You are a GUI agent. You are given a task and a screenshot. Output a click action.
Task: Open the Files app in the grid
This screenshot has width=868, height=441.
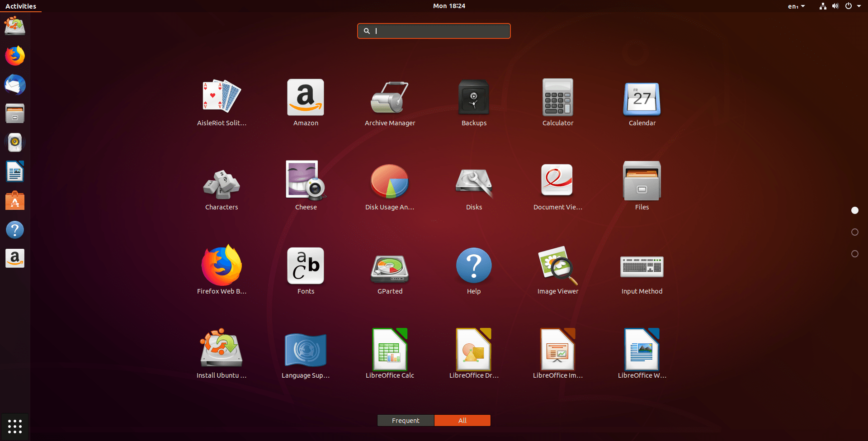coord(642,186)
